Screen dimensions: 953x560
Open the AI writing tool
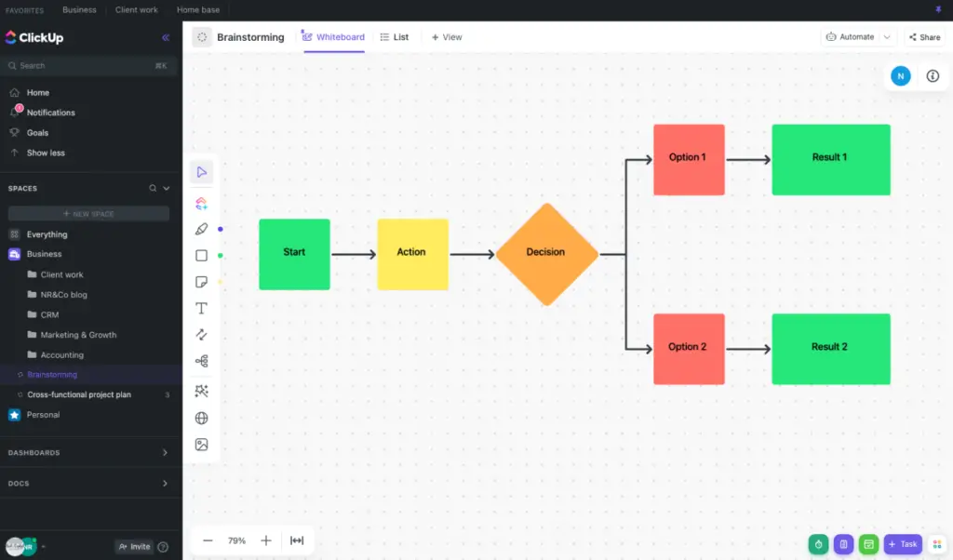(201, 202)
